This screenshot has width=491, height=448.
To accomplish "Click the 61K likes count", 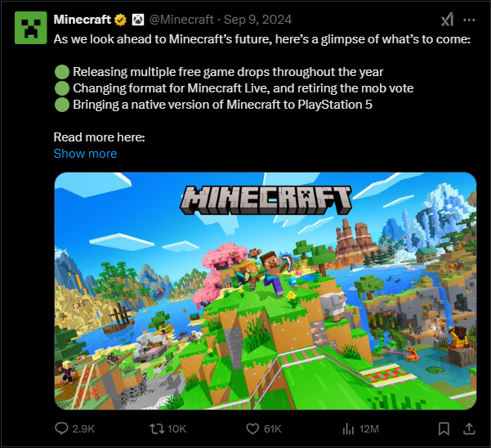I will pos(273,428).
